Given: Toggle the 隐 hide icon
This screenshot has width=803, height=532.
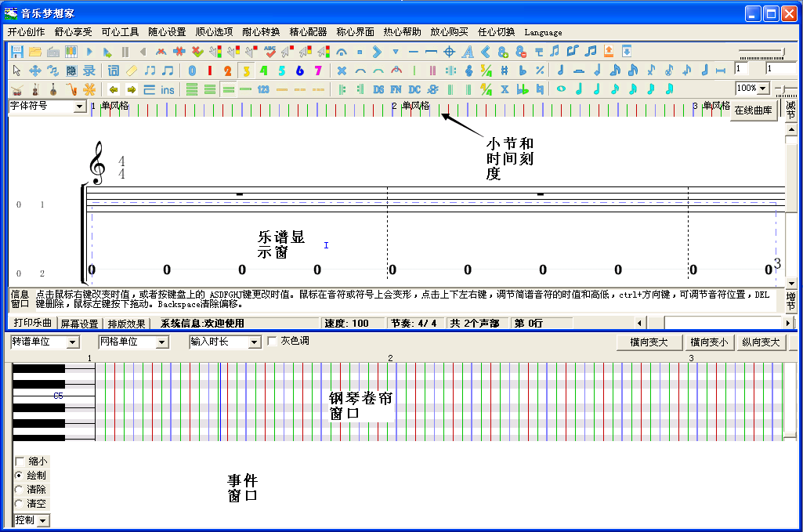Looking at the screenshot, I should tap(71, 71).
